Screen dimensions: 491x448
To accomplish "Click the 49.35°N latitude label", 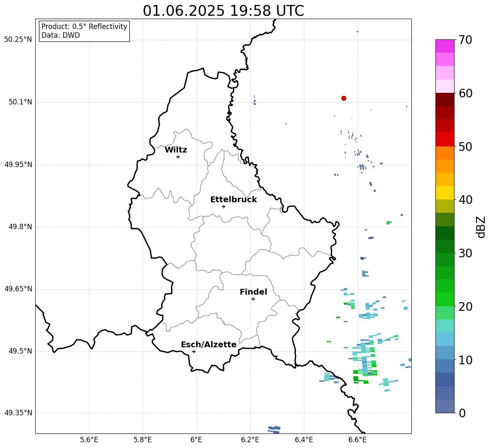I will point(18,413).
